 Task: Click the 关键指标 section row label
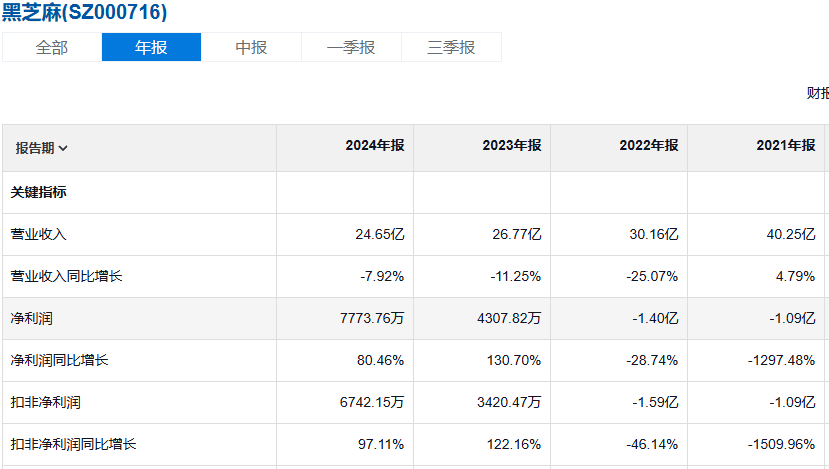point(39,192)
